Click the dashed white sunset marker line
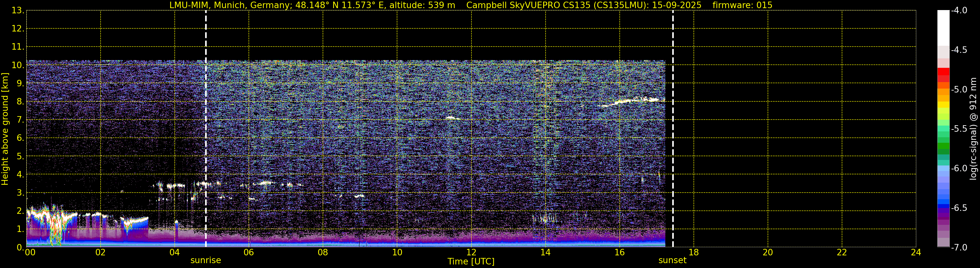This screenshot has height=268, width=980. coord(673,129)
